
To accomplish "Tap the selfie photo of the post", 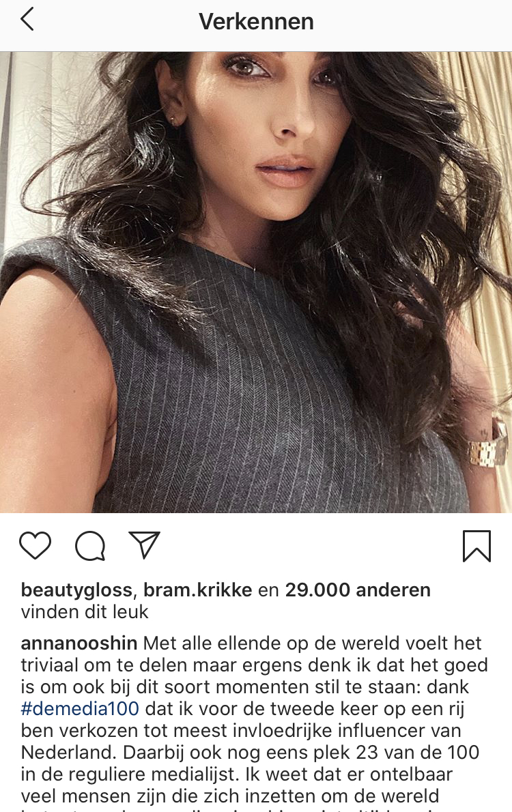I will pyautogui.click(x=256, y=282).
